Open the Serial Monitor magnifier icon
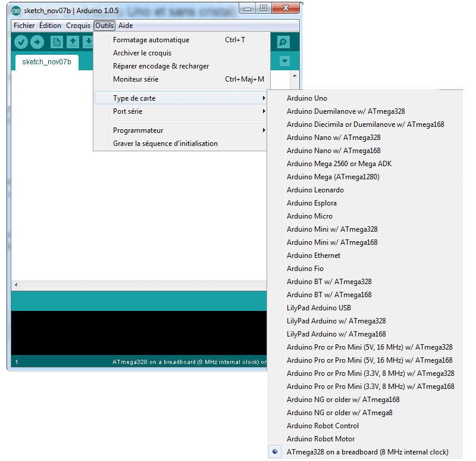This screenshot has height=461, width=476. point(284,42)
